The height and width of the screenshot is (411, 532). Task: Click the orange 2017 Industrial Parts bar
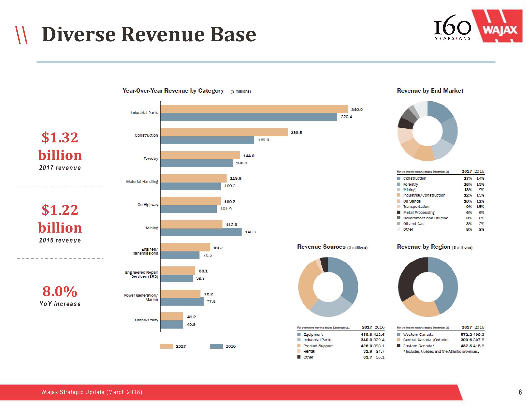[254, 109]
